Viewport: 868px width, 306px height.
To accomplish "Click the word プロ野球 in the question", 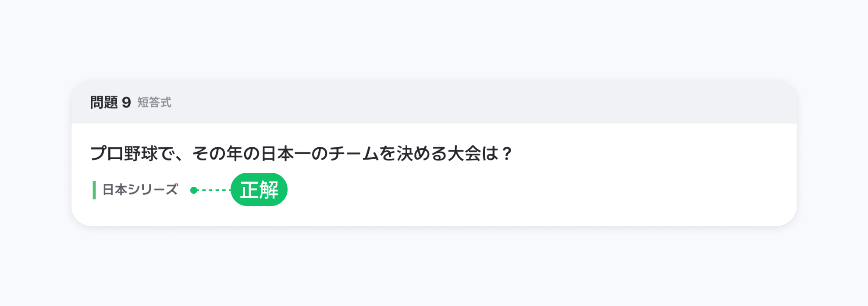I will (124, 153).
